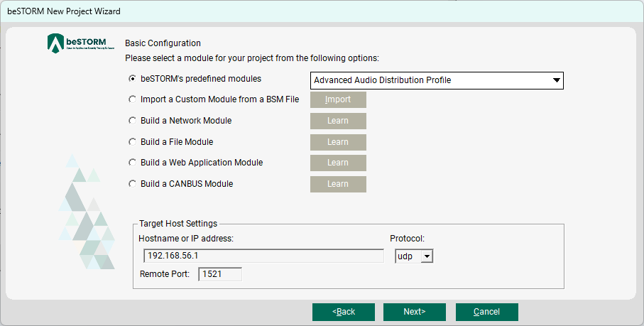Image resolution: width=644 pixels, height=326 pixels.
Task: Select beSTORM's predefined modules radio button
Action: [132, 79]
